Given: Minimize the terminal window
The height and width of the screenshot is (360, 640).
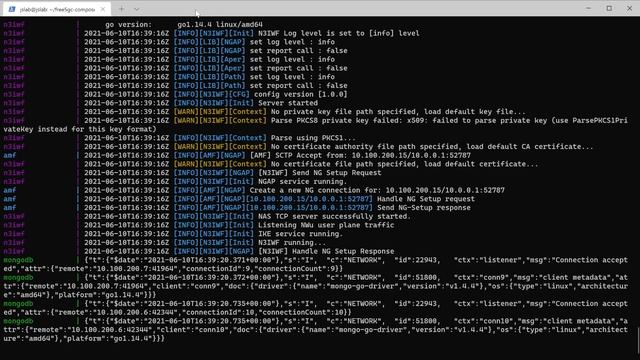Looking at the screenshot, I should click(588, 8).
